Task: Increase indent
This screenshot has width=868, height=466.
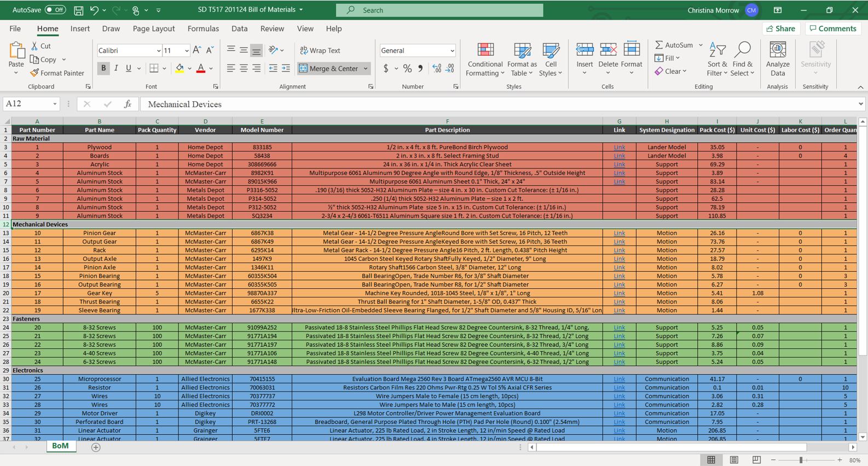Action: click(x=286, y=68)
